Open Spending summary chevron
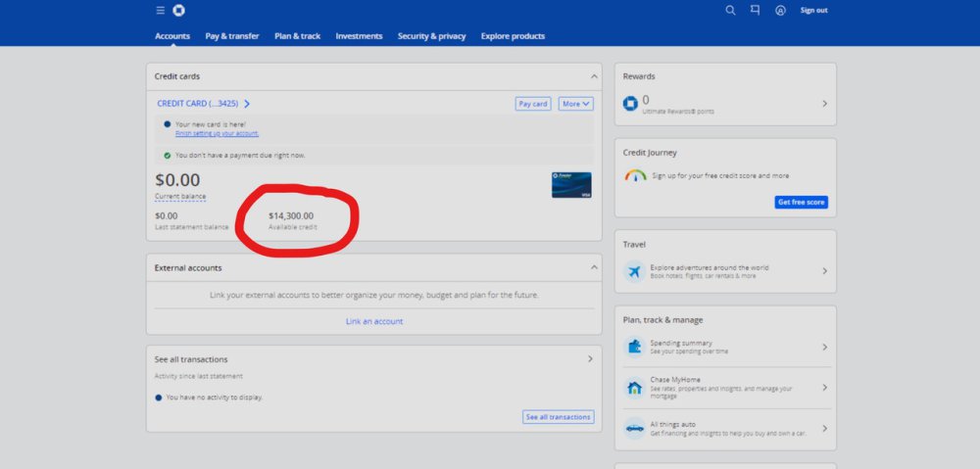 824,348
